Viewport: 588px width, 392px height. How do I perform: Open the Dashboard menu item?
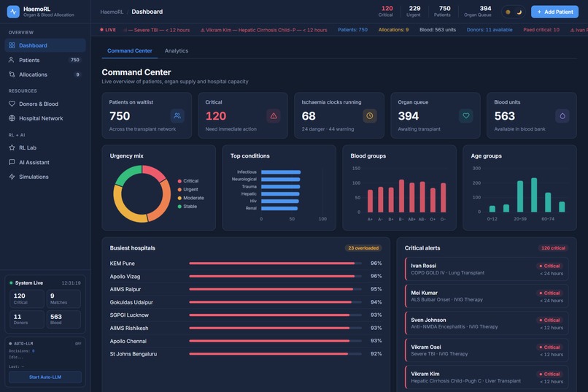[x=45, y=45]
